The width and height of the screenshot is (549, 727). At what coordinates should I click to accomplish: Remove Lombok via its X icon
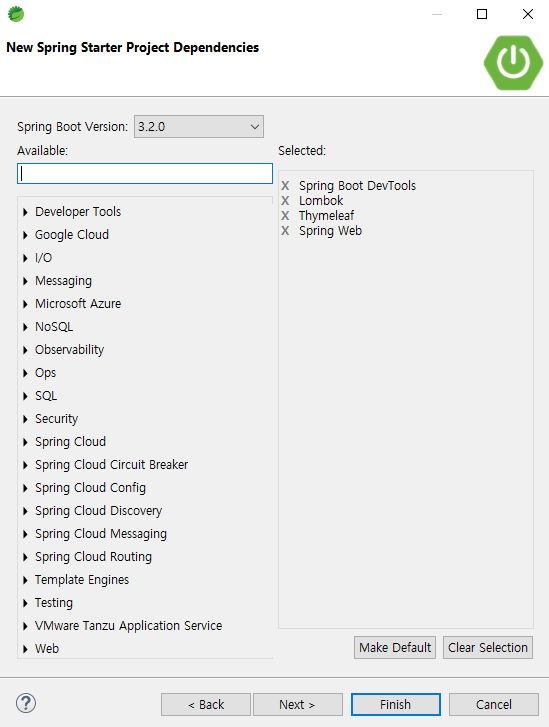[285, 201]
